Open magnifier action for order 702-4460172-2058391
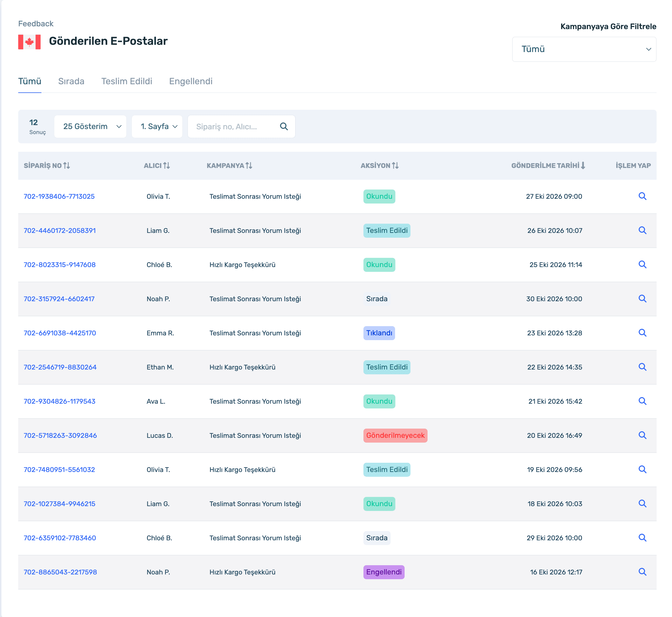The width and height of the screenshot is (672, 617). [642, 230]
